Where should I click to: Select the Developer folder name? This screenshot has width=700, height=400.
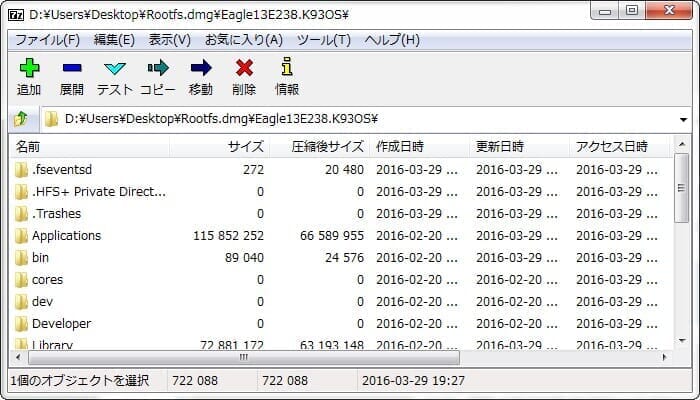click(x=61, y=324)
